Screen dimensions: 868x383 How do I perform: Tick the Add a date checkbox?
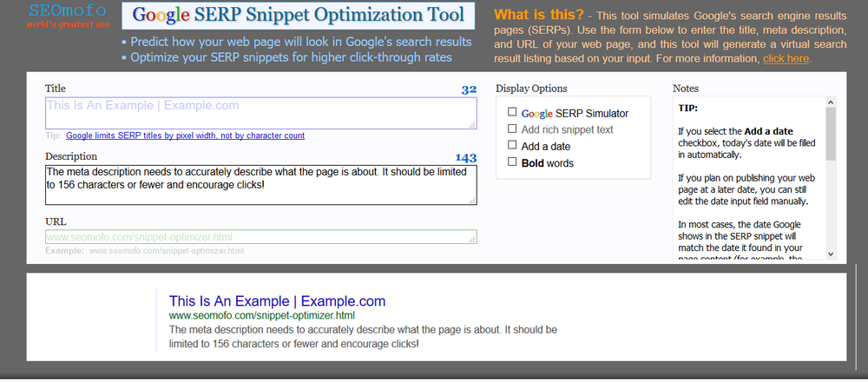click(512, 145)
